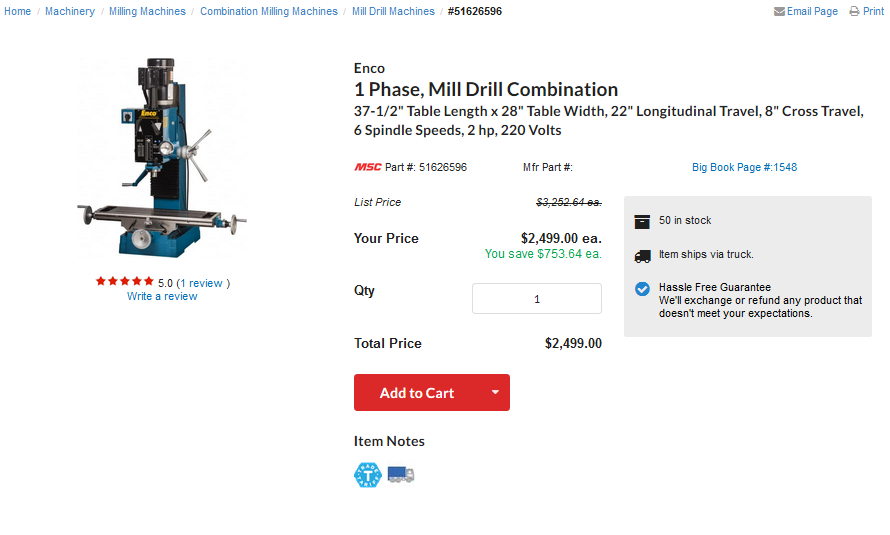Click the Print printer icon
Viewport: 890px width, 535px height.
[854, 11]
